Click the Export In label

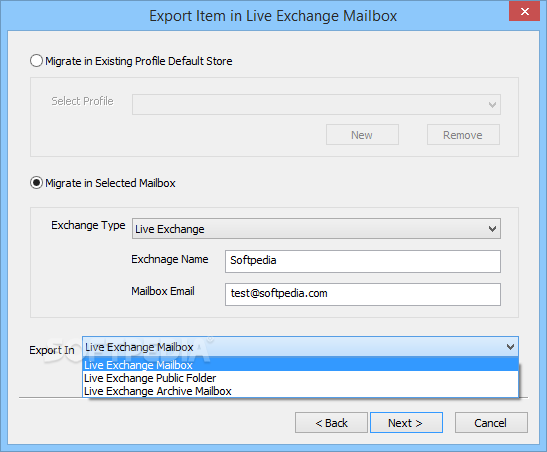point(52,350)
